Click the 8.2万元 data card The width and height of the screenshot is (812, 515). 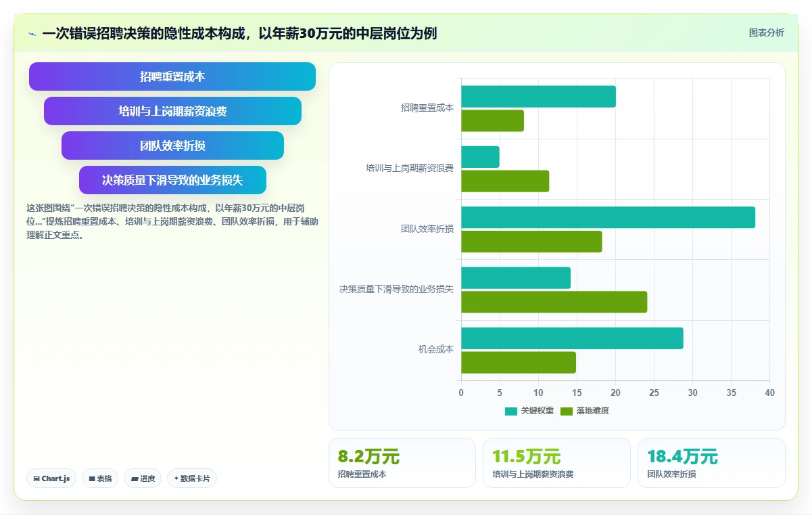pos(402,463)
